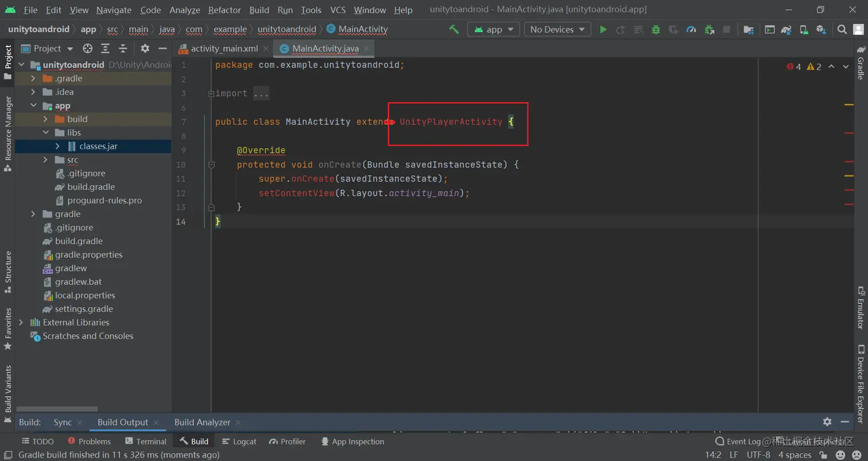Click the Stop square icon

(x=726, y=29)
